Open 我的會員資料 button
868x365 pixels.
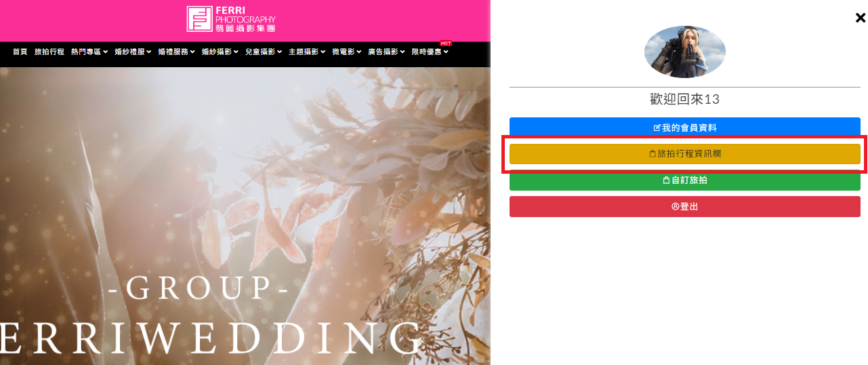coord(685,128)
